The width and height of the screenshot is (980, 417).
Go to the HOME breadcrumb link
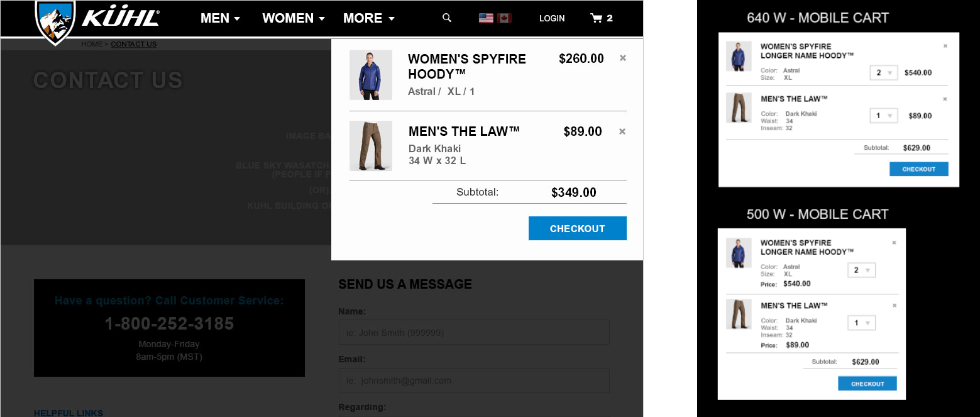coord(92,44)
